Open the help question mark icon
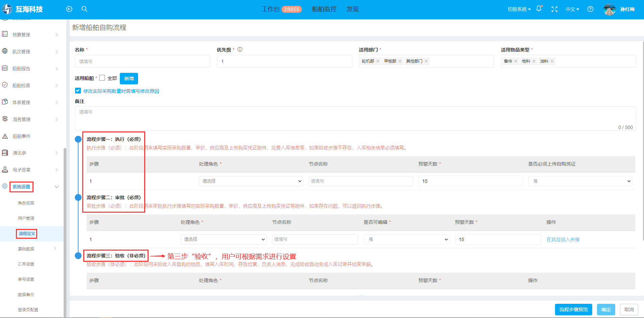This screenshot has height=318, width=644. click(x=590, y=9)
